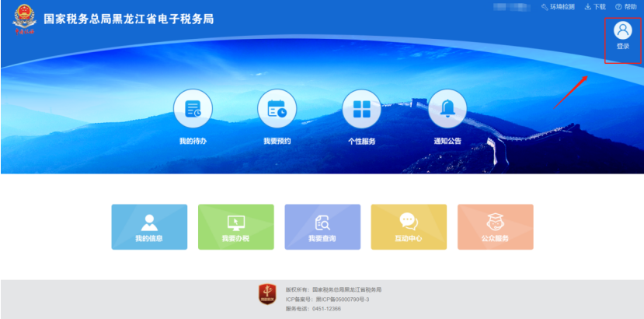Image resolution: width=644 pixels, height=319 pixels.
Task: Click the 登录 user avatar icon
Action: pyautogui.click(x=623, y=30)
